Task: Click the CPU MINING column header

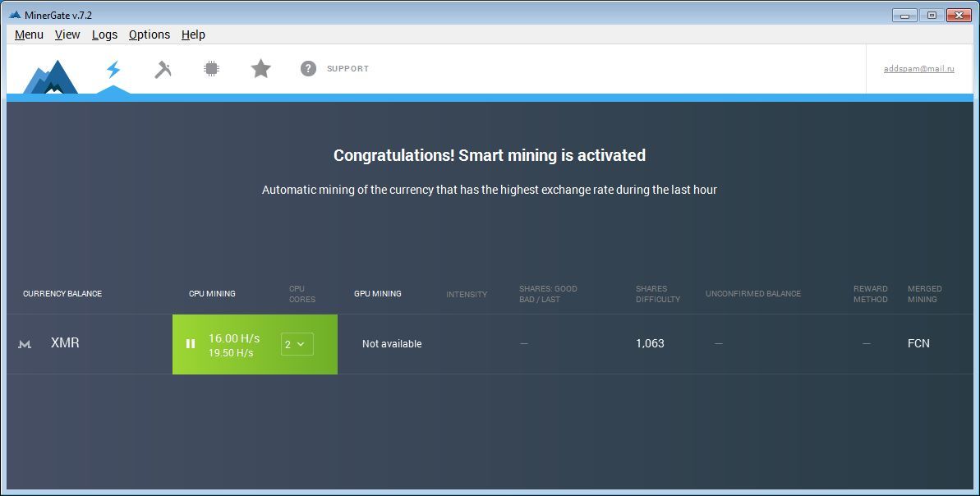Action: pos(212,294)
